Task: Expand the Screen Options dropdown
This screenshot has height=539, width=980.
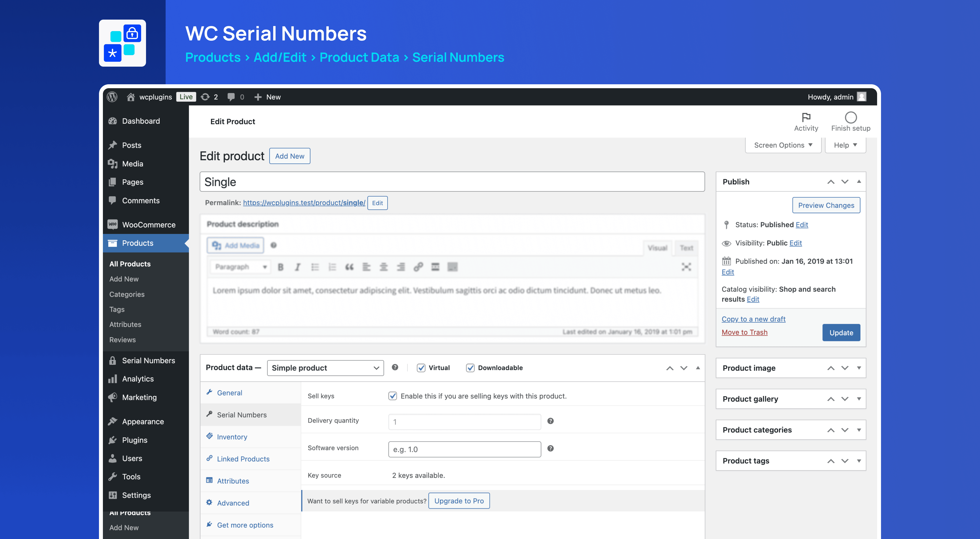Action: click(x=783, y=145)
